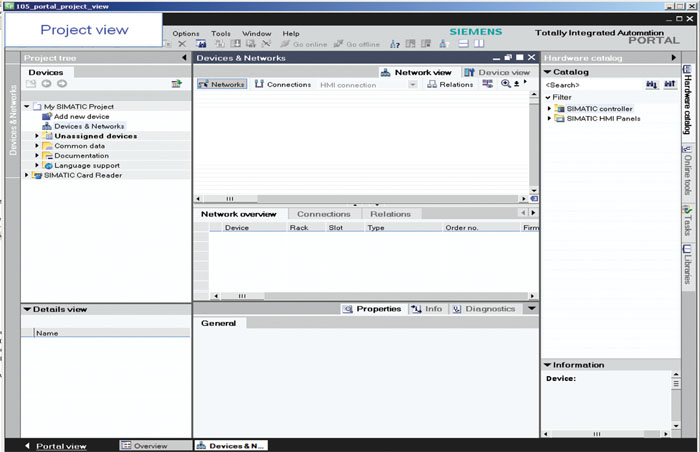Click the zoom magnifier icon in network toolbar
Screen dimensions: 700x452
point(505,84)
